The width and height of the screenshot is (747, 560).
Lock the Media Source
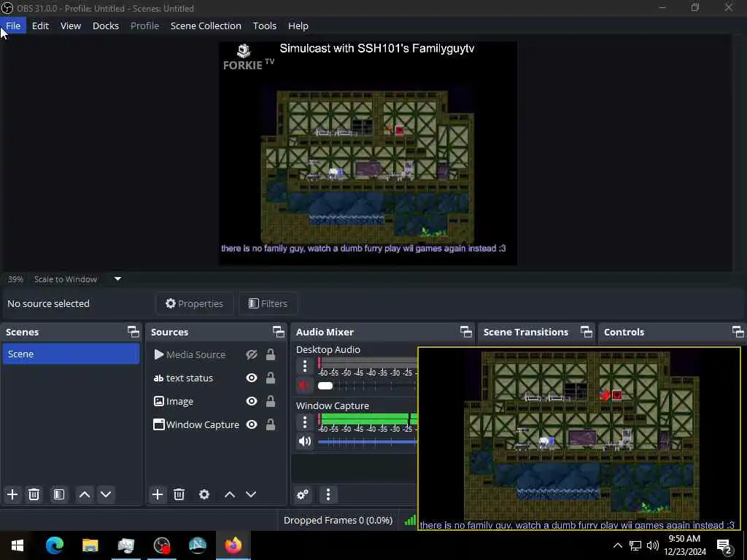[x=271, y=355]
